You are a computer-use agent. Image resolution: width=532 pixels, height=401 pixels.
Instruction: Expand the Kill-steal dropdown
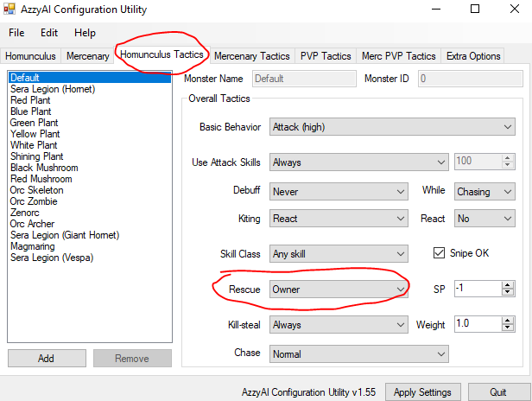pyautogui.click(x=339, y=325)
